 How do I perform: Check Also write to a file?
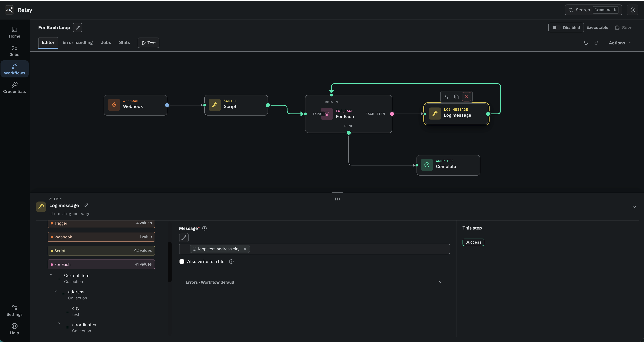click(182, 262)
